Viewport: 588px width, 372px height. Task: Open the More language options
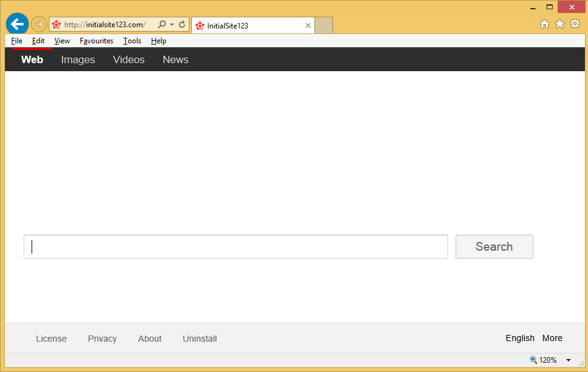click(552, 338)
